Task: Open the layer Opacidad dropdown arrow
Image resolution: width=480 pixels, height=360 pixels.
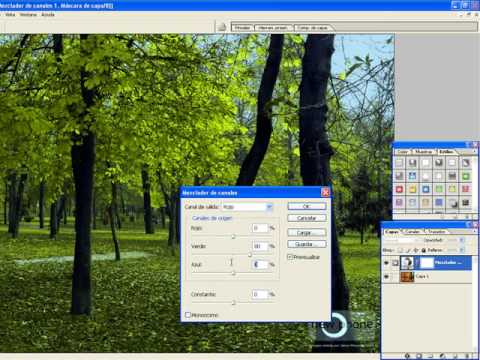Action: pos(462,240)
